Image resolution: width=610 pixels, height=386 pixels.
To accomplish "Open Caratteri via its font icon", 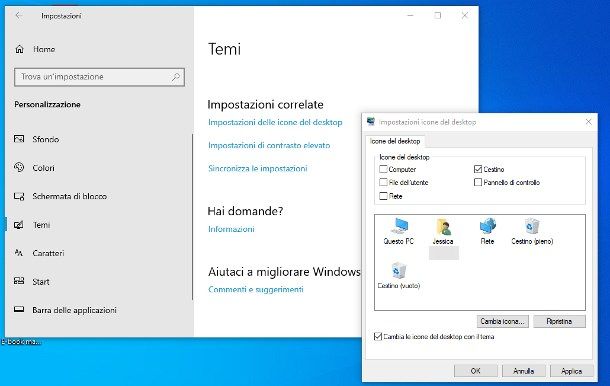I will click(x=19, y=253).
